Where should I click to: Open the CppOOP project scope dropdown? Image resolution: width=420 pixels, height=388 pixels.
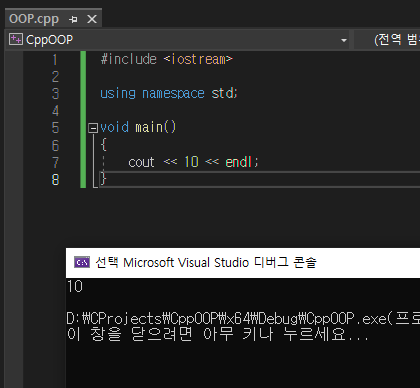pos(344,40)
